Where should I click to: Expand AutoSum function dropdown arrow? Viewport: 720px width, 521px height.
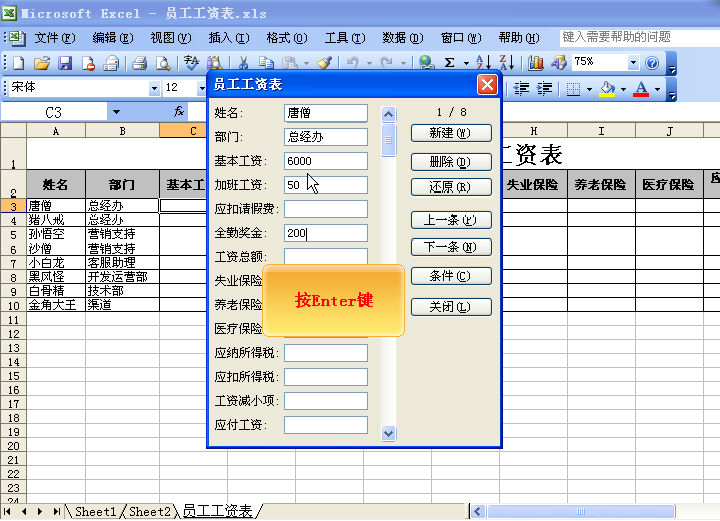click(466, 63)
